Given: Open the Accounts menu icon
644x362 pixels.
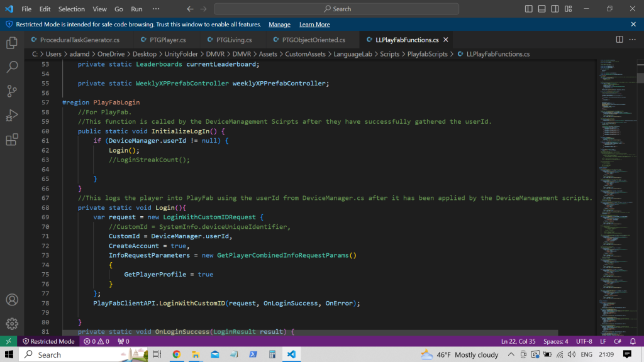Looking at the screenshot, I should [x=12, y=300].
